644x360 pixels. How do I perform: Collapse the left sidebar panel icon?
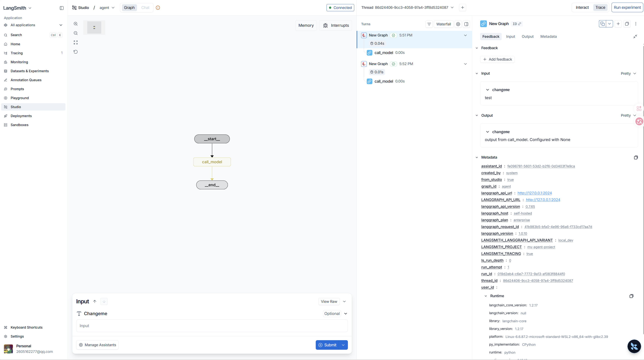click(x=61, y=8)
